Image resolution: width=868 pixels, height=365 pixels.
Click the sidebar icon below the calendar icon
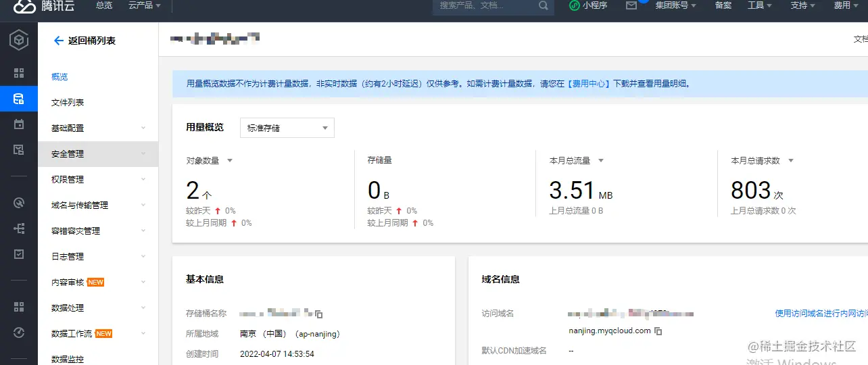click(19, 150)
